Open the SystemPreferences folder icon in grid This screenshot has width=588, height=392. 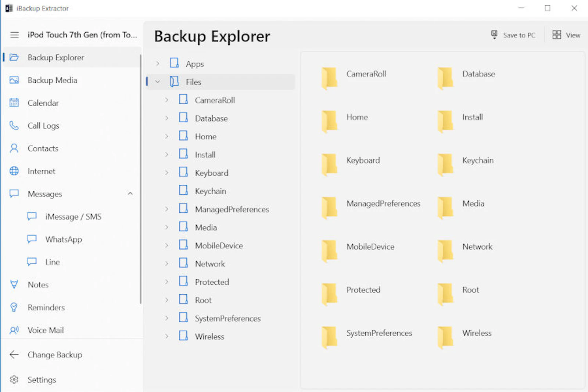point(329,337)
